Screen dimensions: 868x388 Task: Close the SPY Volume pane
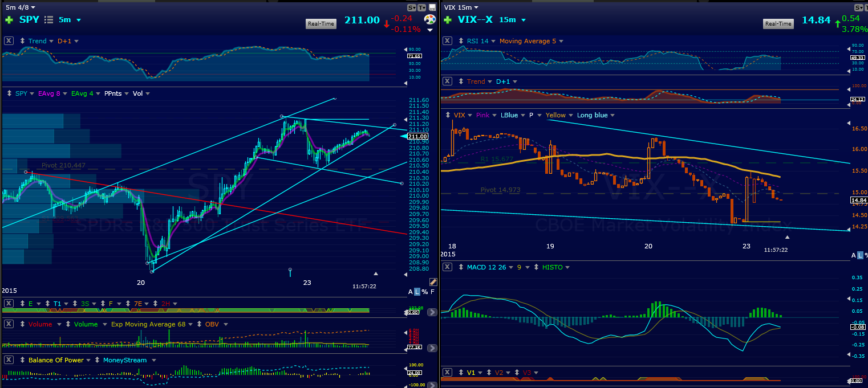(x=9, y=324)
